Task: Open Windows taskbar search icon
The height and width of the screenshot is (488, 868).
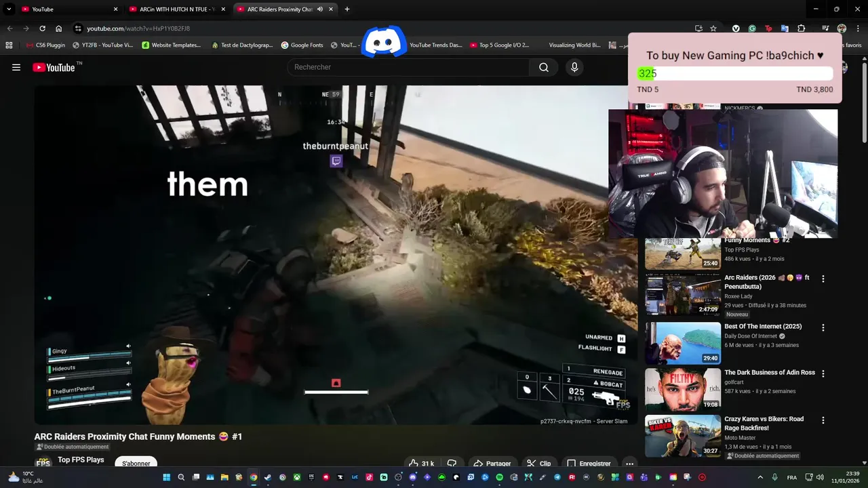Action: pyautogui.click(x=181, y=477)
